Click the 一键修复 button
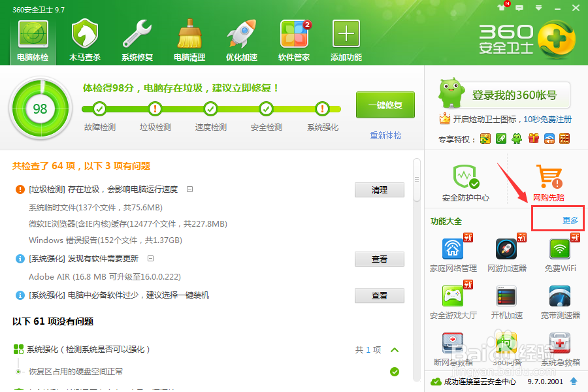 pos(385,105)
